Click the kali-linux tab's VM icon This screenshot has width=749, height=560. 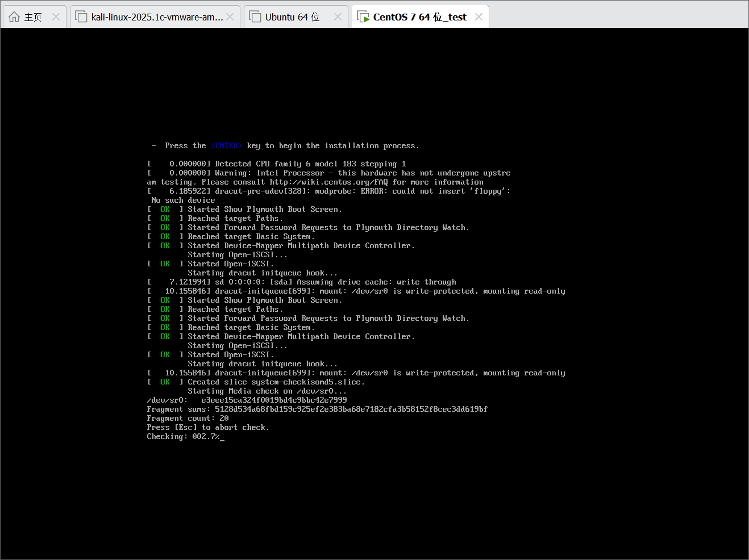pyautogui.click(x=81, y=17)
